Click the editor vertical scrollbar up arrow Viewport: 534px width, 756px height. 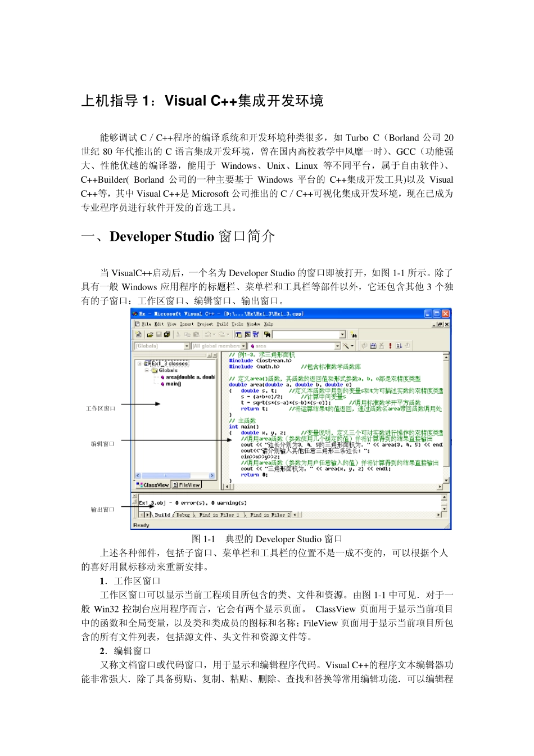(446, 357)
